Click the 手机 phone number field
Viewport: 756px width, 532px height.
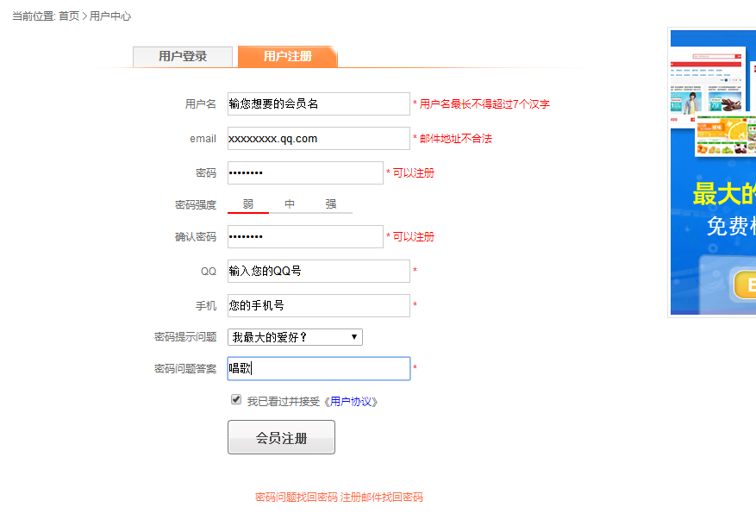[x=319, y=305]
